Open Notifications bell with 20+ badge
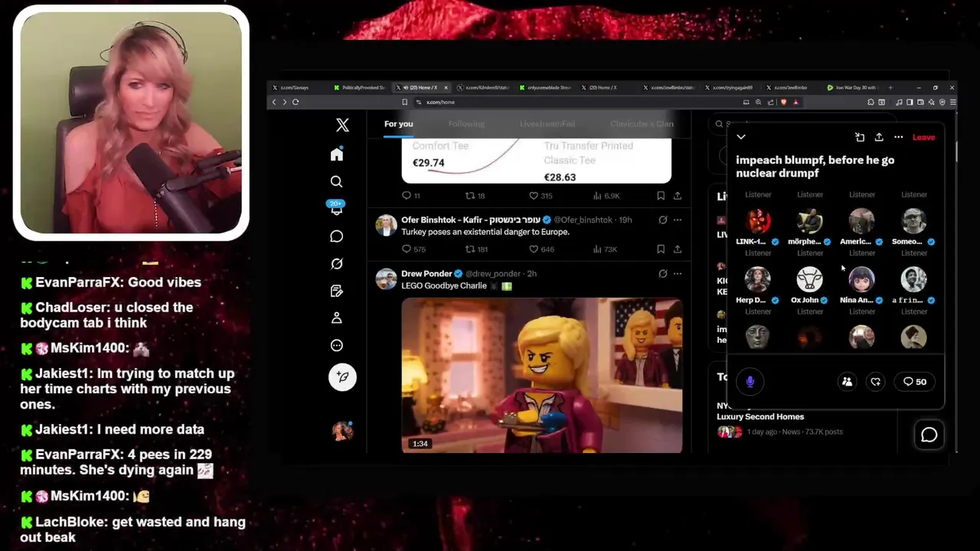The width and height of the screenshot is (980, 551). pyautogui.click(x=336, y=208)
